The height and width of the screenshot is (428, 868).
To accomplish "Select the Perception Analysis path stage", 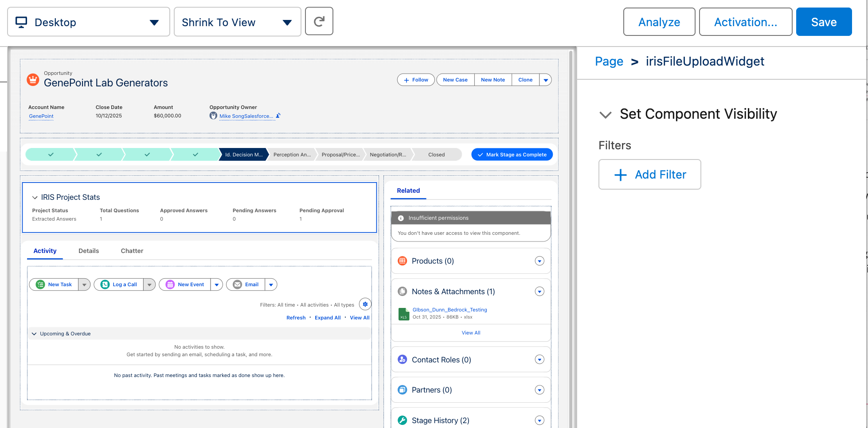I will click(x=292, y=155).
